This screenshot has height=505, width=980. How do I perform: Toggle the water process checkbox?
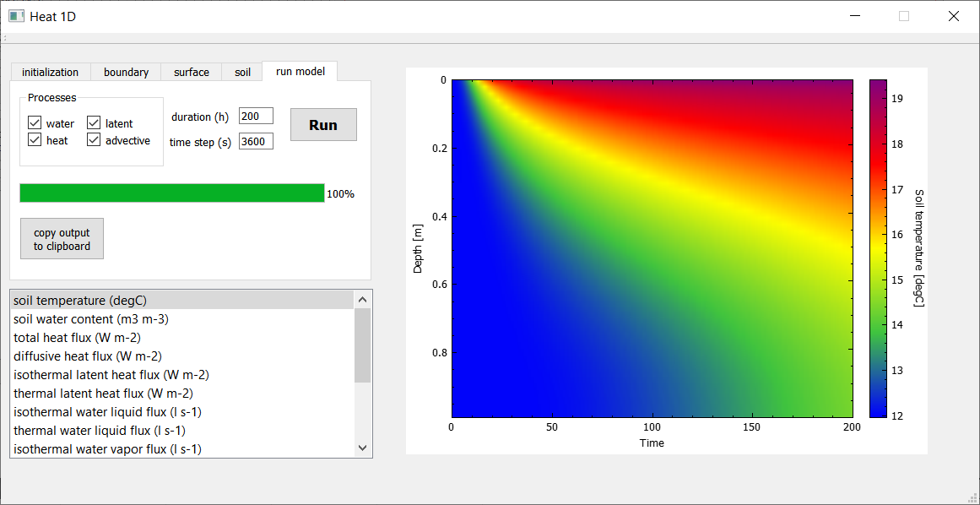click(x=35, y=123)
